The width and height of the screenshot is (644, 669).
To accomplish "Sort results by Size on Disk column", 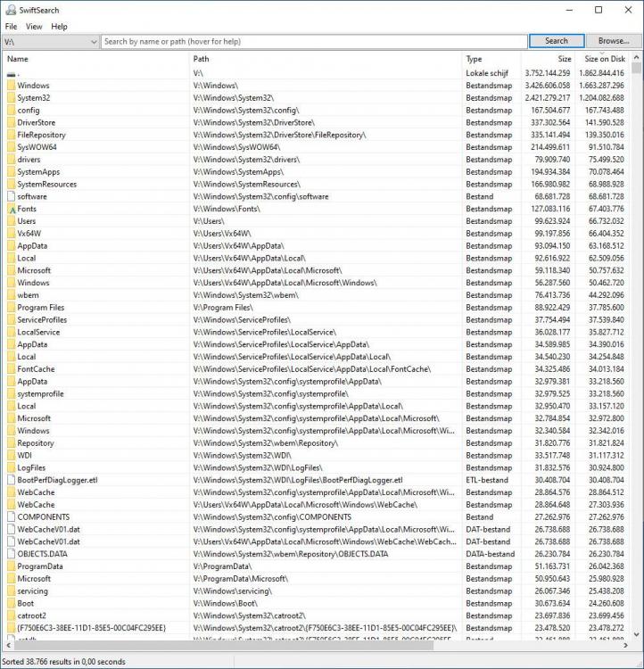I will click(603, 59).
